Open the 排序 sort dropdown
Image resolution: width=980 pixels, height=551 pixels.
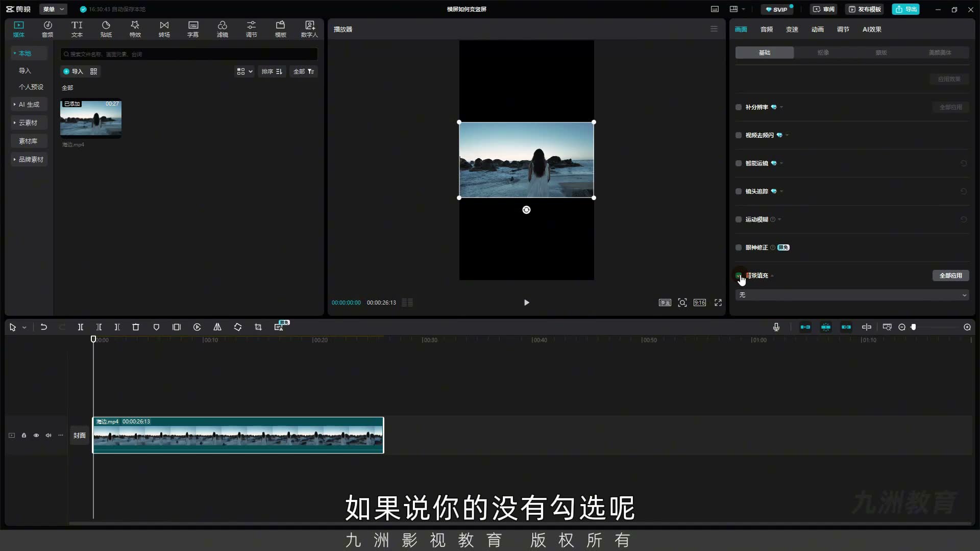coord(272,71)
